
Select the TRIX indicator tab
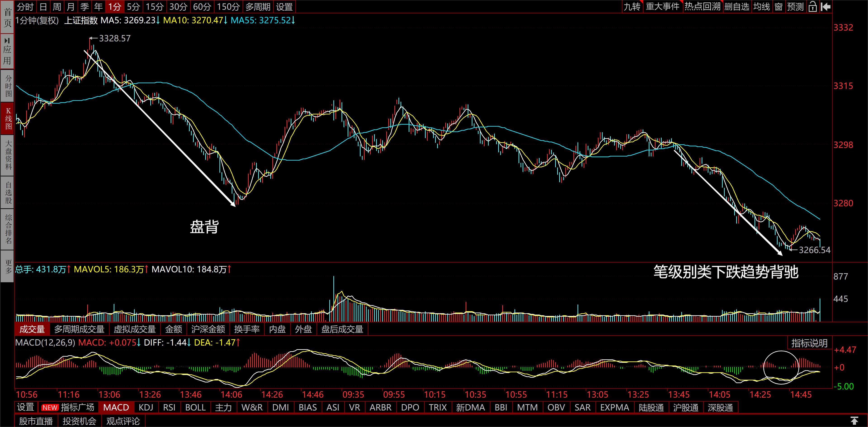tap(438, 408)
